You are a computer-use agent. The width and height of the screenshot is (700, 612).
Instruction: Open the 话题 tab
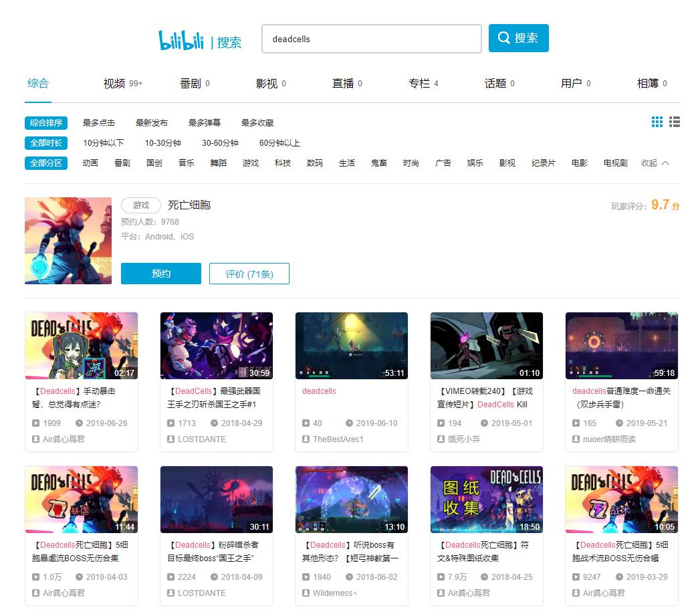tap(499, 84)
